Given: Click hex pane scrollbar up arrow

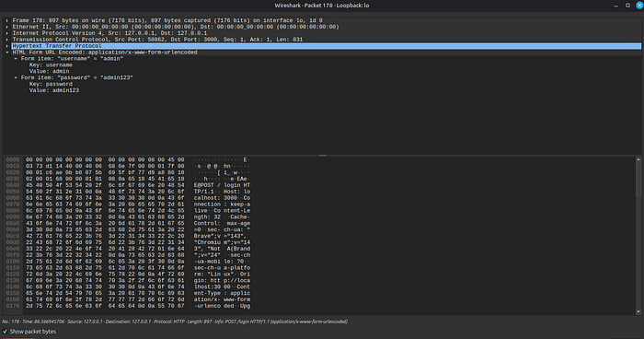Looking at the screenshot, I should 638,159.
